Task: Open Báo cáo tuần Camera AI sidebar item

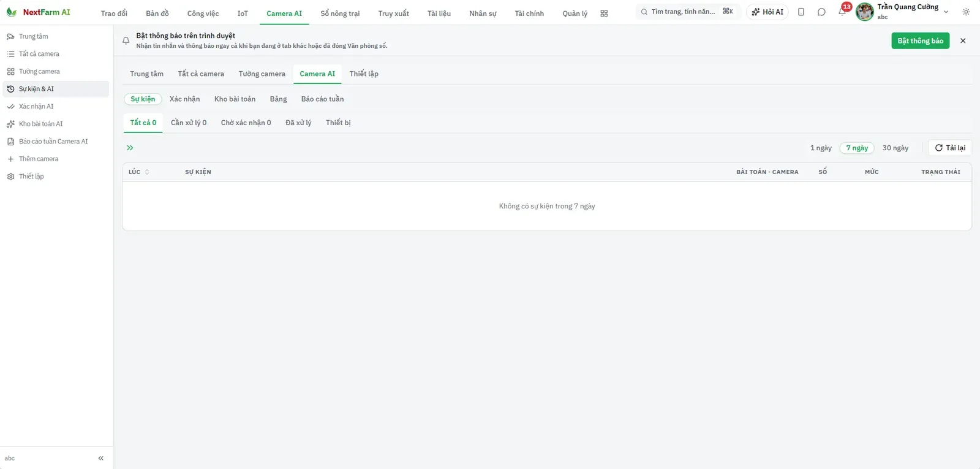Action: point(56,142)
